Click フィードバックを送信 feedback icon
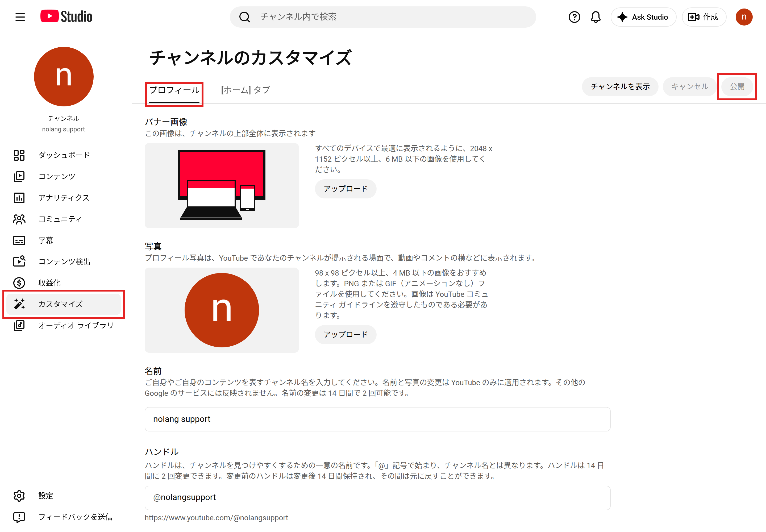 19,517
